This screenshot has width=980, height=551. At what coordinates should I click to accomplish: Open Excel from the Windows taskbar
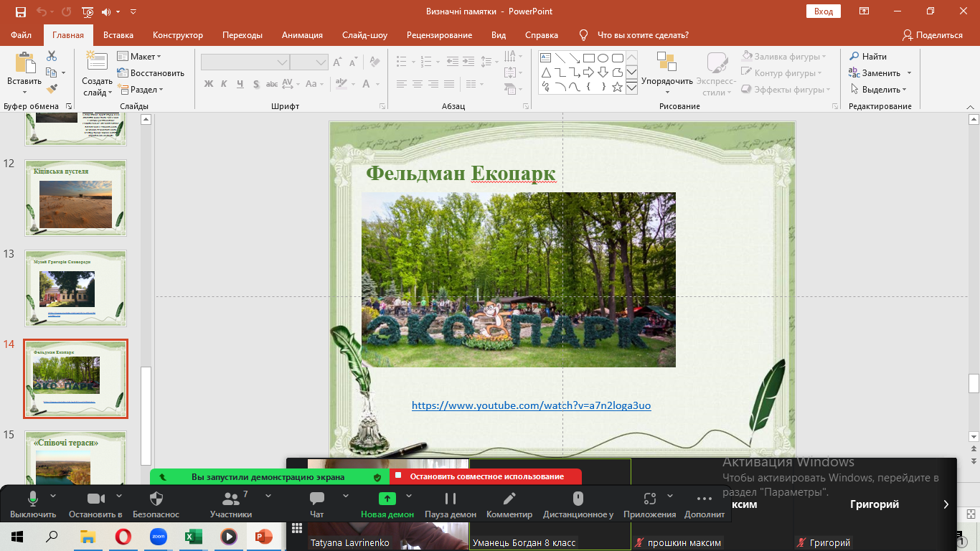coord(194,536)
